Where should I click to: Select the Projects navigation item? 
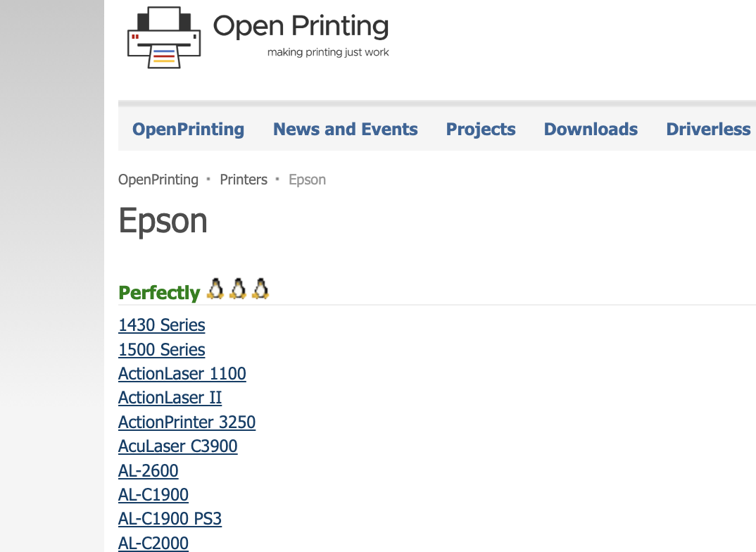pyautogui.click(x=481, y=130)
